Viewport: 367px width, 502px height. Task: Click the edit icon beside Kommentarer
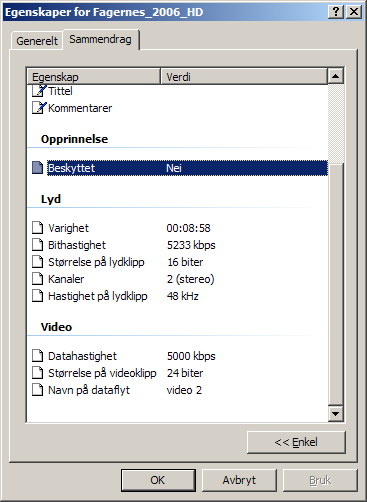tap(39, 108)
